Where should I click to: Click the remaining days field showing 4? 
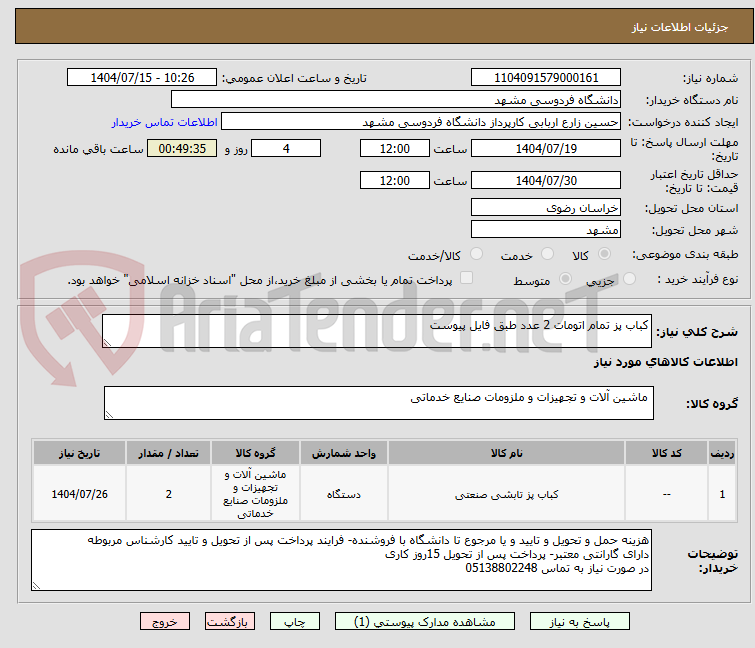pyautogui.click(x=286, y=148)
